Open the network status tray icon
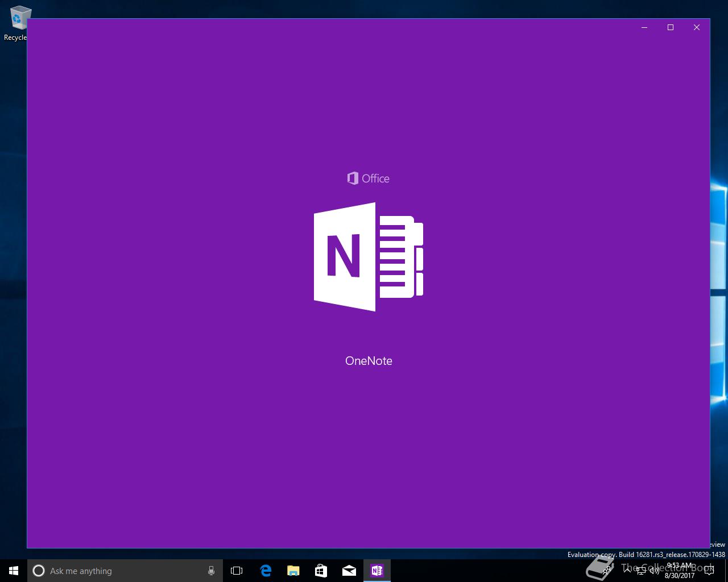Image resolution: width=728 pixels, height=582 pixels. click(640, 571)
